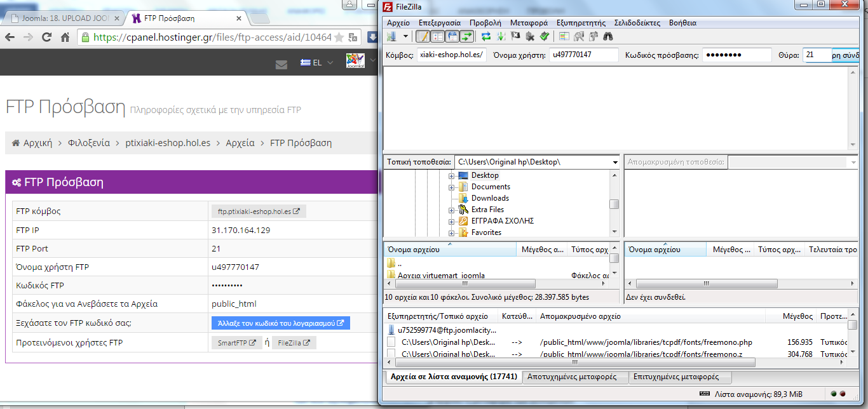Click the refresh file lists icon

[x=486, y=37]
